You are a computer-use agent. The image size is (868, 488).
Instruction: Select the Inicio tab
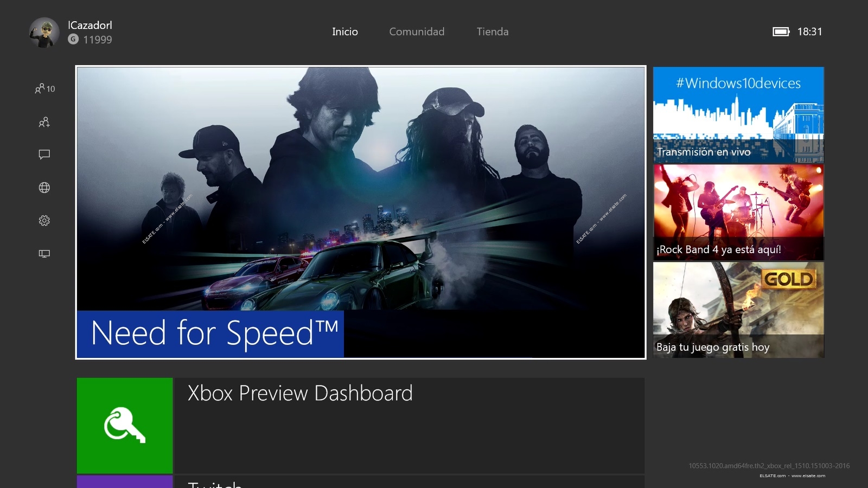pyautogui.click(x=345, y=31)
